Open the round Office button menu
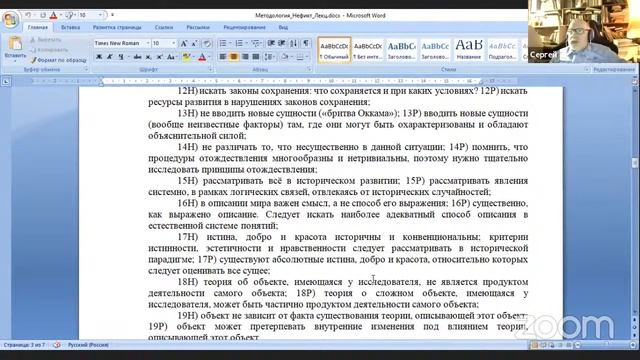The width and height of the screenshot is (640, 360). [10, 19]
